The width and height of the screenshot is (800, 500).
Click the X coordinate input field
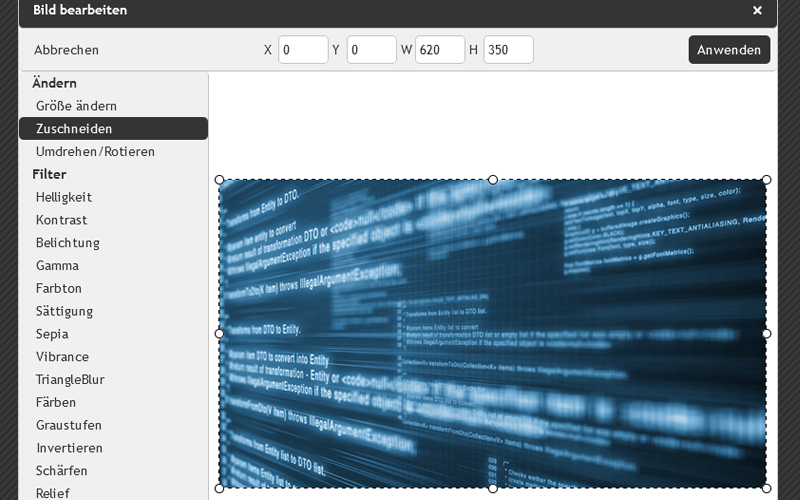click(x=303, y=50)
